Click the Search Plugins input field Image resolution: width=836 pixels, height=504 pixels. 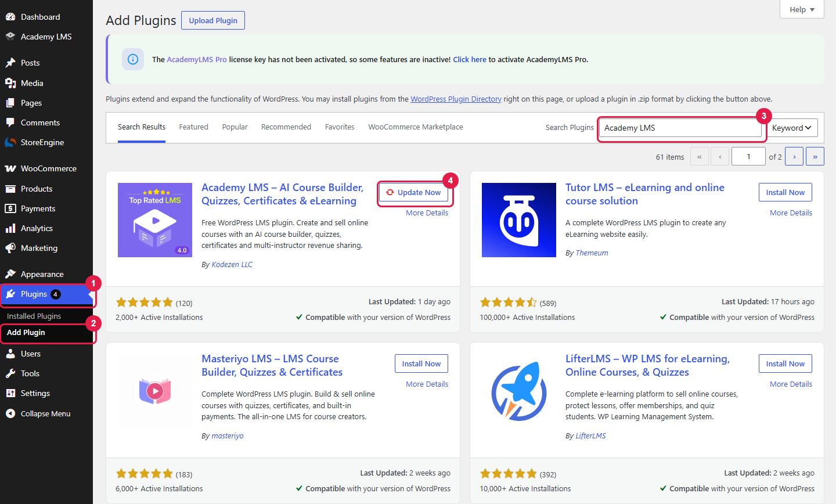pos(680,128)
